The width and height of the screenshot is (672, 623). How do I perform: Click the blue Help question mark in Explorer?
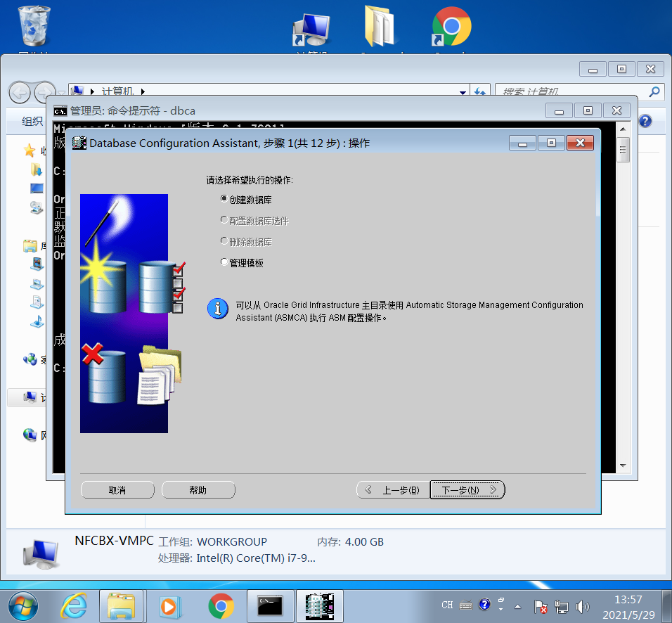point(645,120)
